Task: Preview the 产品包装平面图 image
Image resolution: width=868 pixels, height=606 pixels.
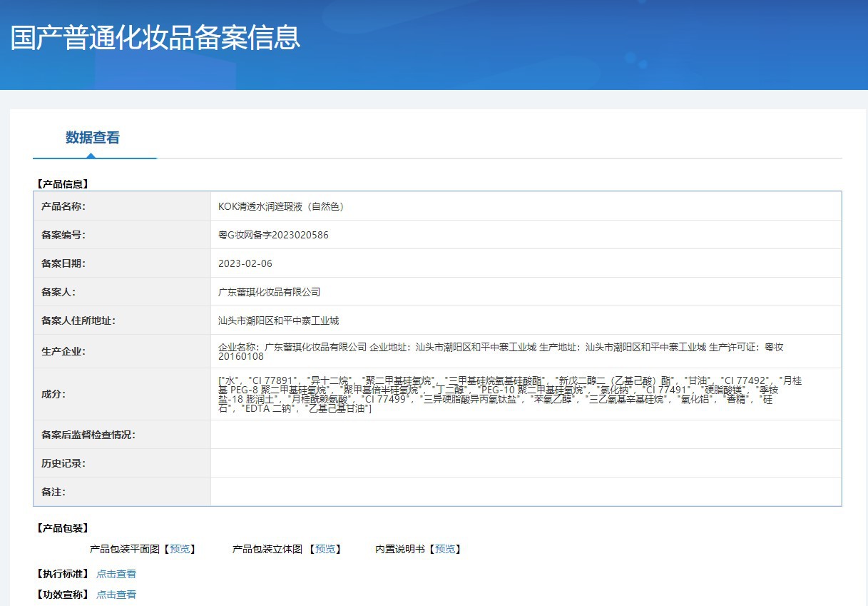Action: pos(180,549)
